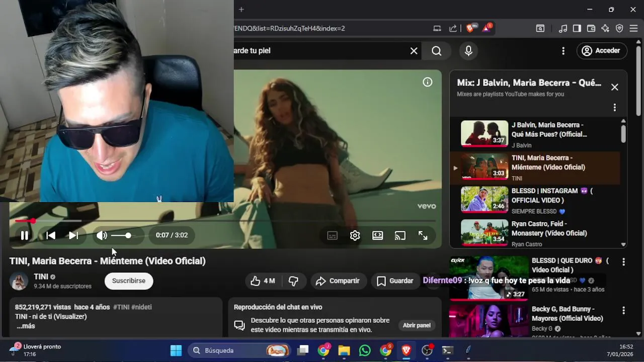Share the video with Compartir
644x362 pixels.
pos(338,281)
